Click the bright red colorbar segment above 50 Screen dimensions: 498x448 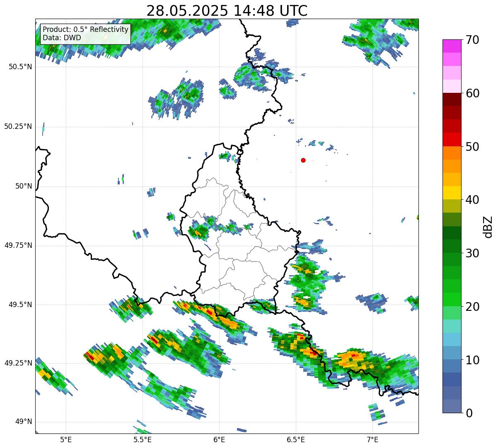(452, 140)
